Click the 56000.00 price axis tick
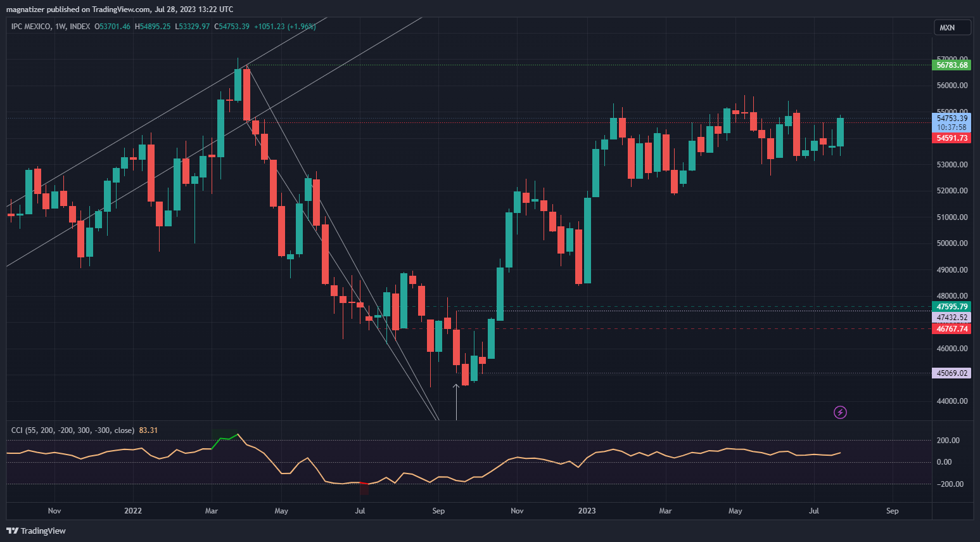This screenshot has width=980, height=542. tap(952, 85)
